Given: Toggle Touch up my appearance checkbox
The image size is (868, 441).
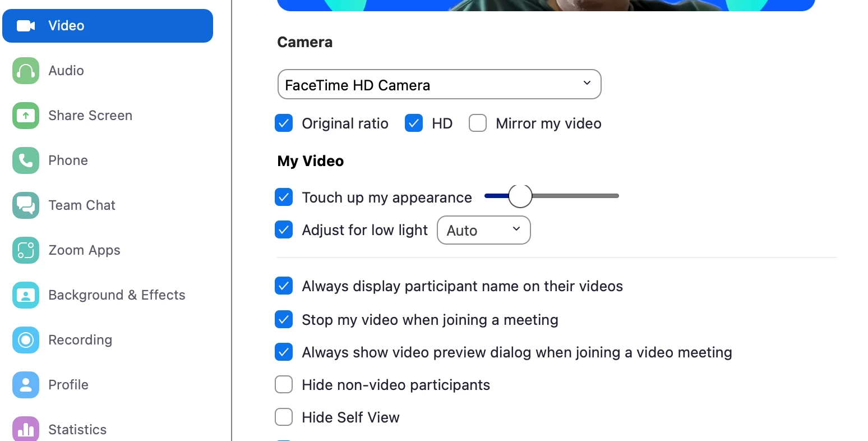Looking at the screenshot, I should 284,197.
